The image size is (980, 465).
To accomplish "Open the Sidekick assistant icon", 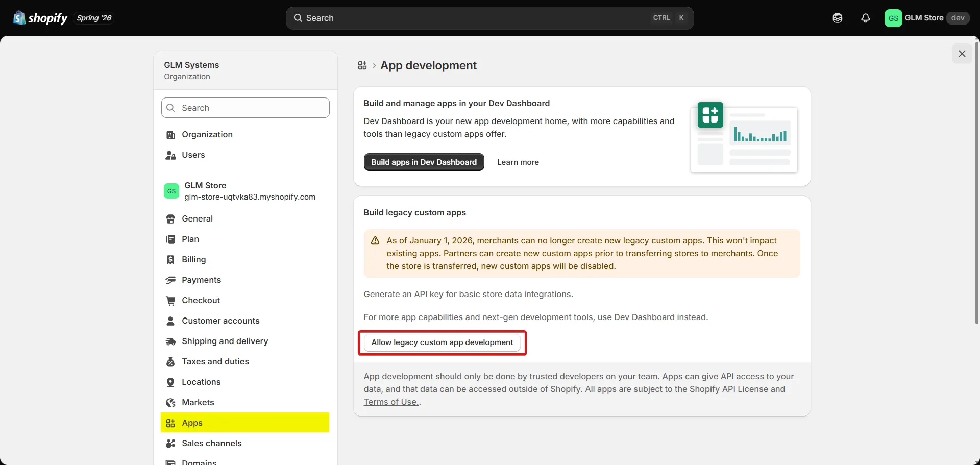I will (x=838, y=18).
